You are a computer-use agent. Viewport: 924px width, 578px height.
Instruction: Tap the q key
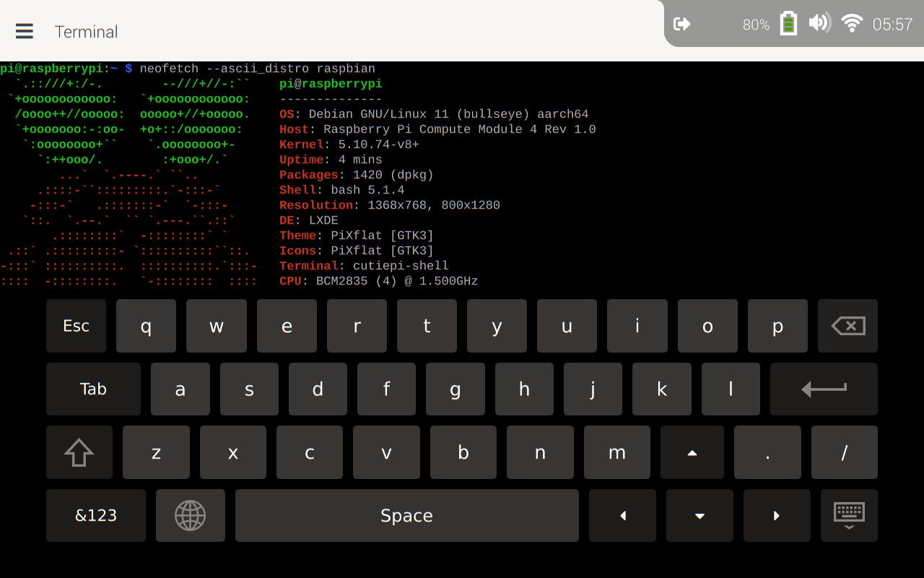146,326
